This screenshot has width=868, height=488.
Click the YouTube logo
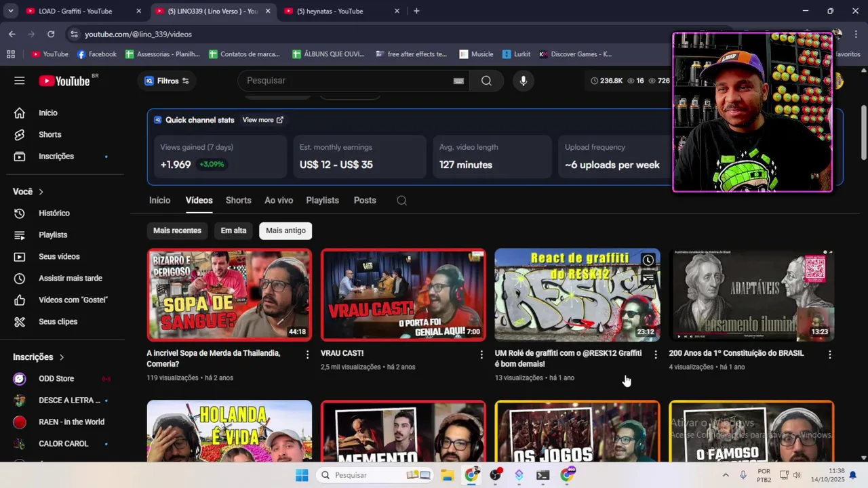click(64, 81)
